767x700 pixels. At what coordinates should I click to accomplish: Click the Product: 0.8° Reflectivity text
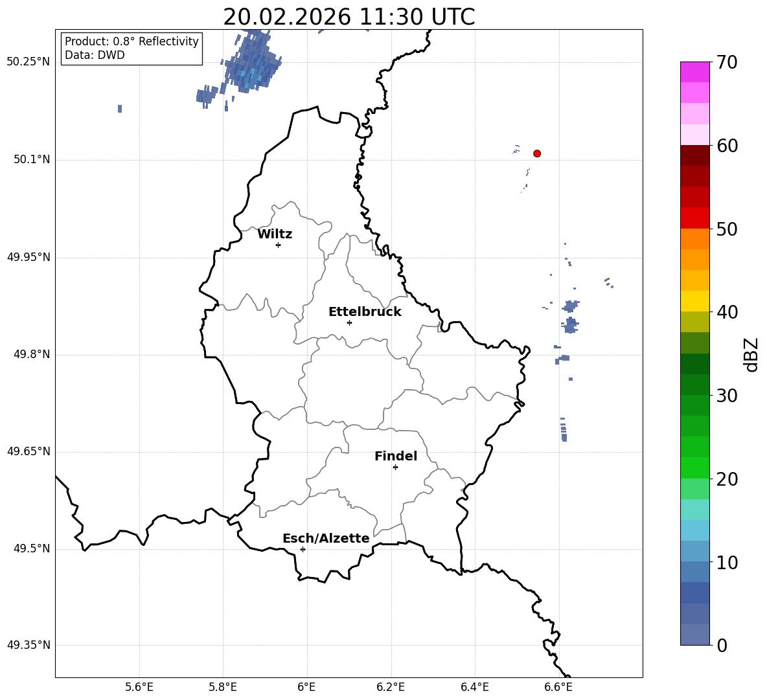coord(132,41)
